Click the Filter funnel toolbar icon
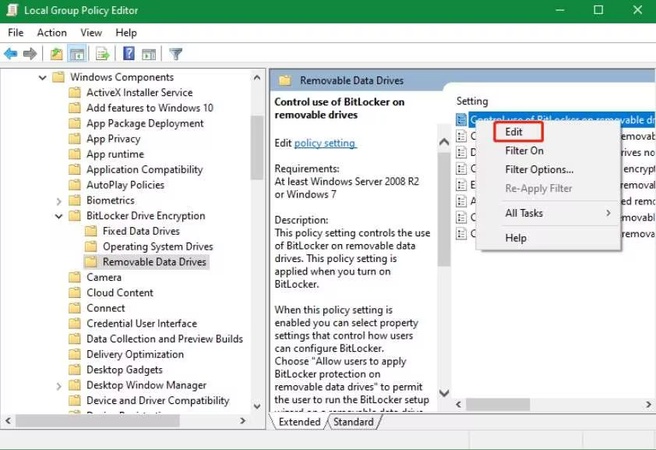 [176, 54]
